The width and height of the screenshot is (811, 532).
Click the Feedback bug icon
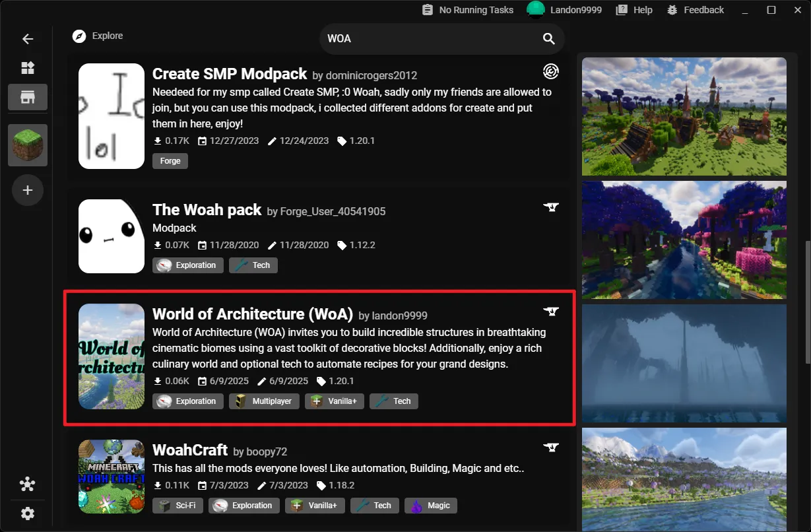coord(672,10)
